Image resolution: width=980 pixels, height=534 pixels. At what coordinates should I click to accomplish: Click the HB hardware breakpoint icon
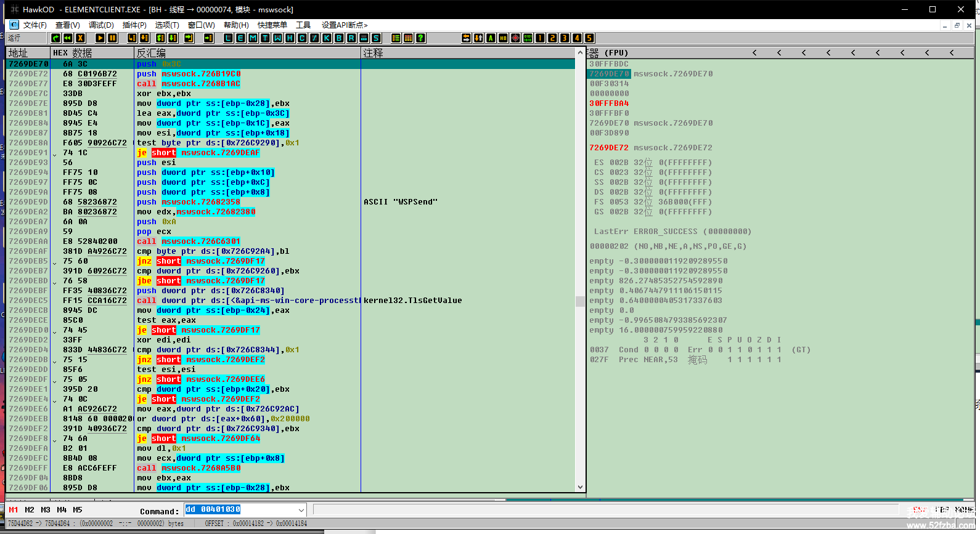[503, 38]
